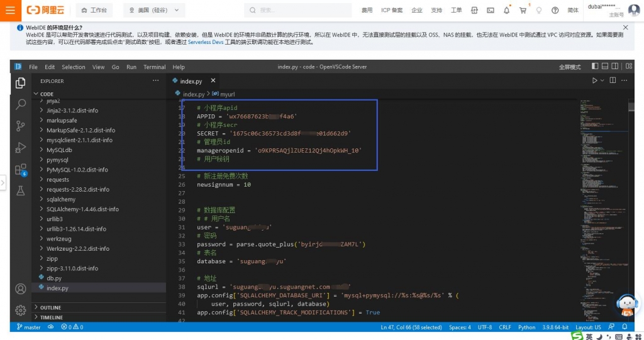Open the File menu in VS Code

(x=33, y=67)
